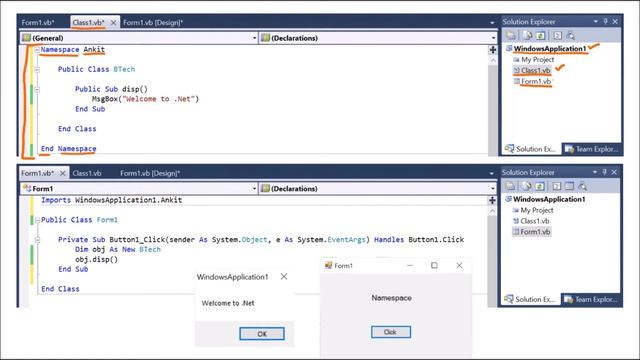This screenshot has width=640, height=360.
Task: Open the upper editor's (Declarations) method dropdown
Action: coord(378,38)
